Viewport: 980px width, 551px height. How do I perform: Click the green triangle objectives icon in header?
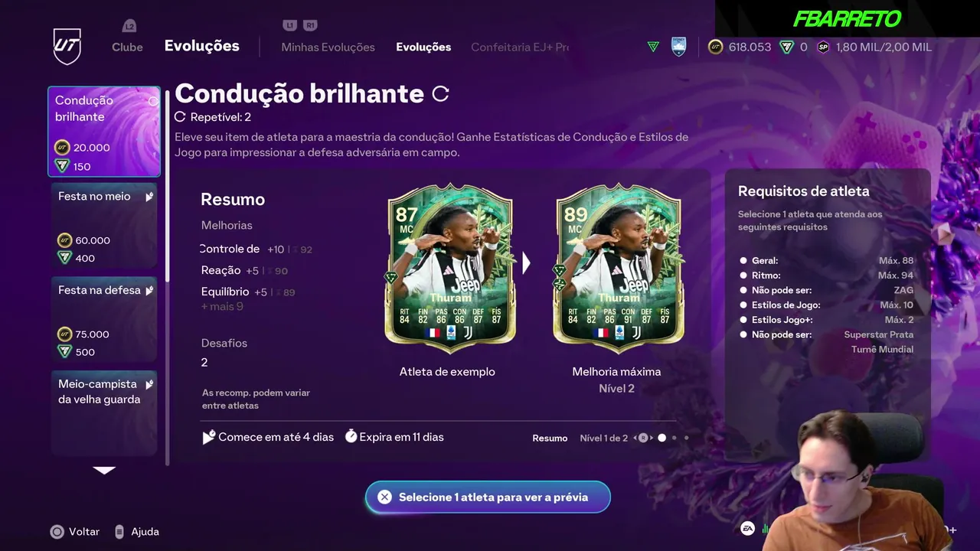(653, 47)
